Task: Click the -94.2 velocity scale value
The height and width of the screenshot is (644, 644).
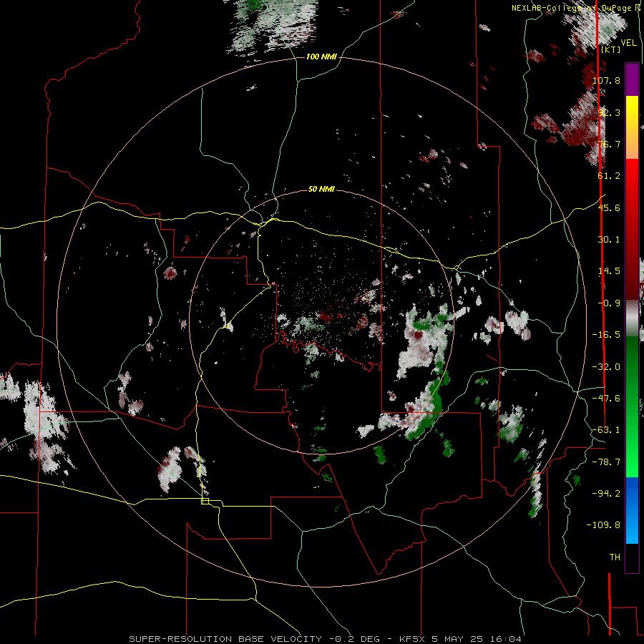Action: (x=606, y=494)
